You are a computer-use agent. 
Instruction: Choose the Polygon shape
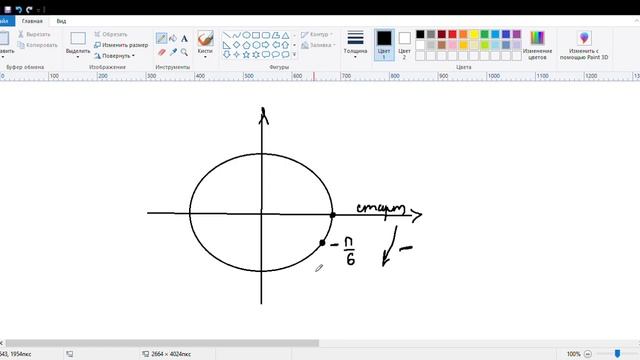[276, 36]
